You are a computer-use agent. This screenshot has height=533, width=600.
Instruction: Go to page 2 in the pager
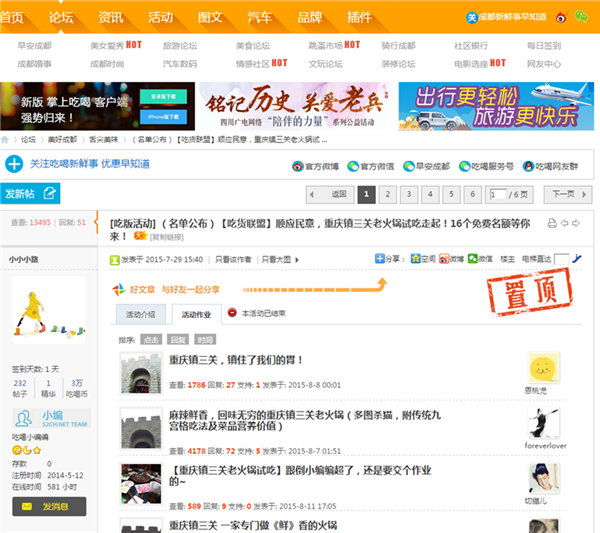388,194
